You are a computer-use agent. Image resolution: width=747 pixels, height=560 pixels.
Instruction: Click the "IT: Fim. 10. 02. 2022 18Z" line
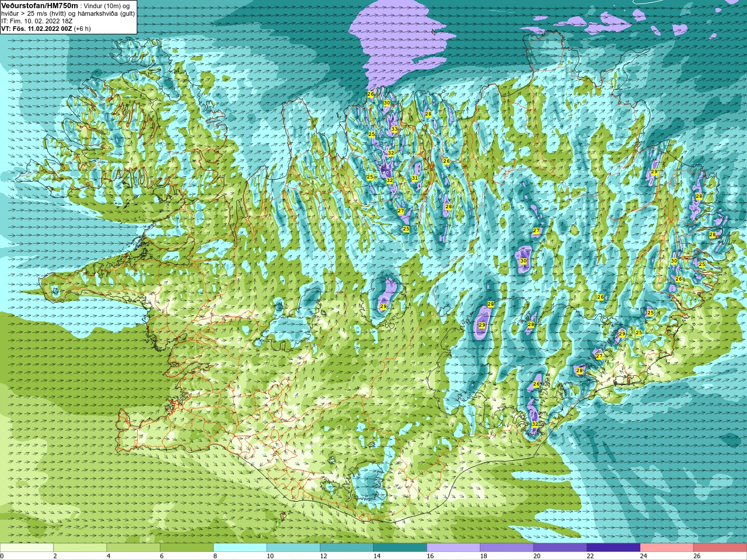pyautogui.click(x=37, y=21)
